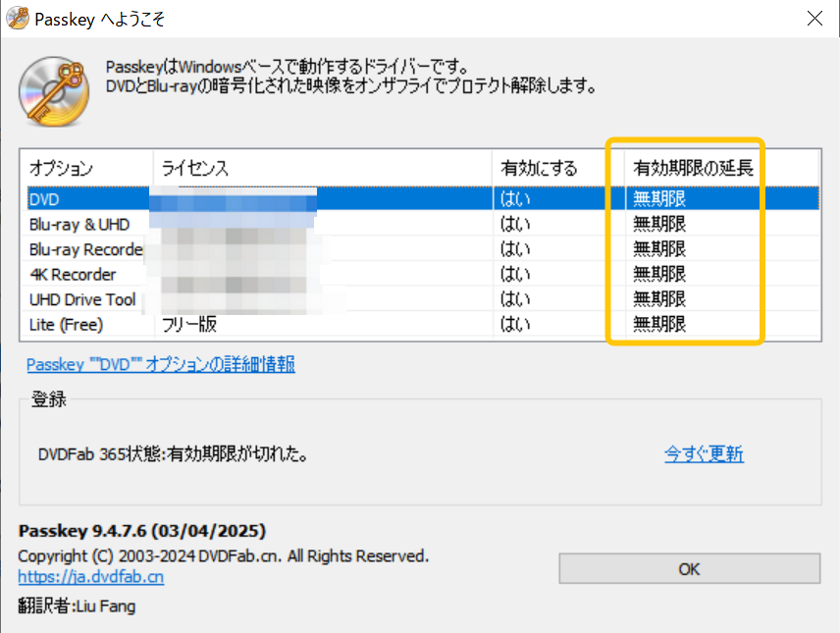The height and width of the screenshot is (633, 840).
Task: Open the https://ja.dvdfab.cn link
Action: pos(91,577)
